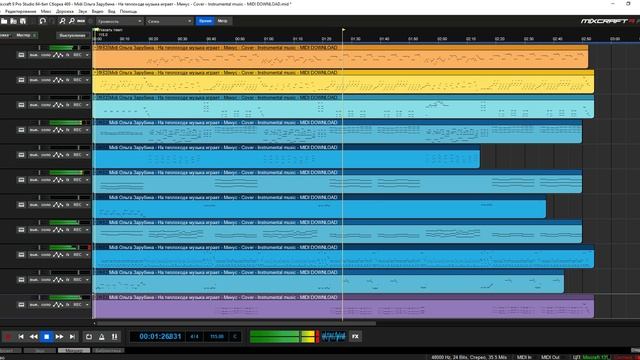Screen dimensions: 640x360
Task: Open the time signature 4/4 selector
Action: [194, 337]
